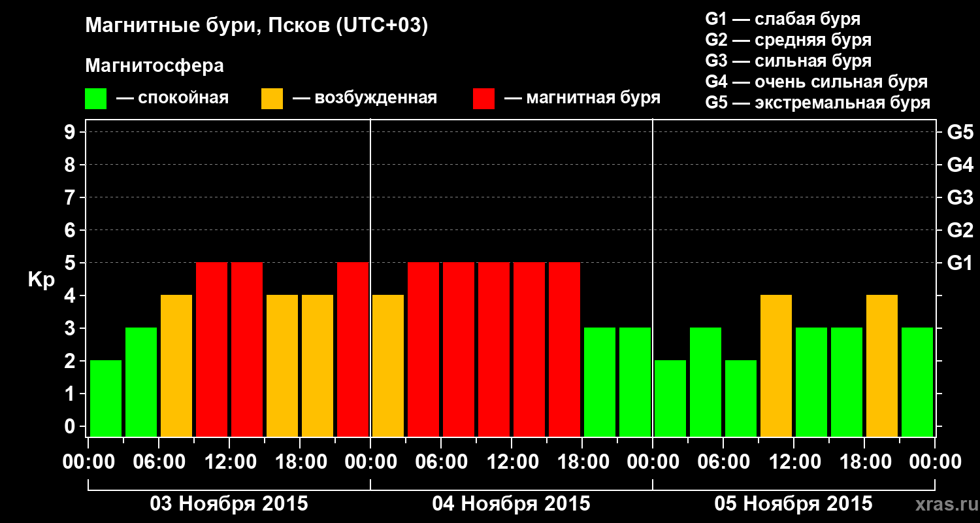Click the green 06:00–09:00 bar on 05 Ноября
Viewport: 980px width, 523px height.
741,398
